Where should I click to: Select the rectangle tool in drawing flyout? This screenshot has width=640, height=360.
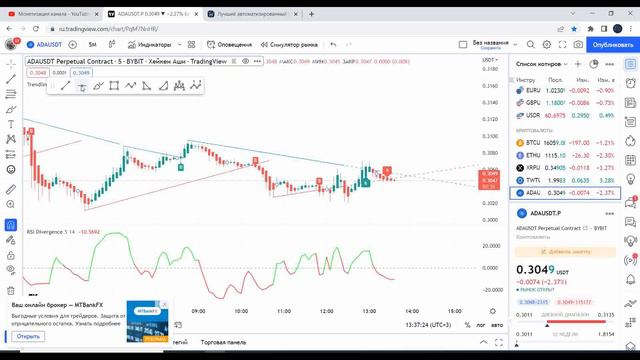click(x=114, y=86)
